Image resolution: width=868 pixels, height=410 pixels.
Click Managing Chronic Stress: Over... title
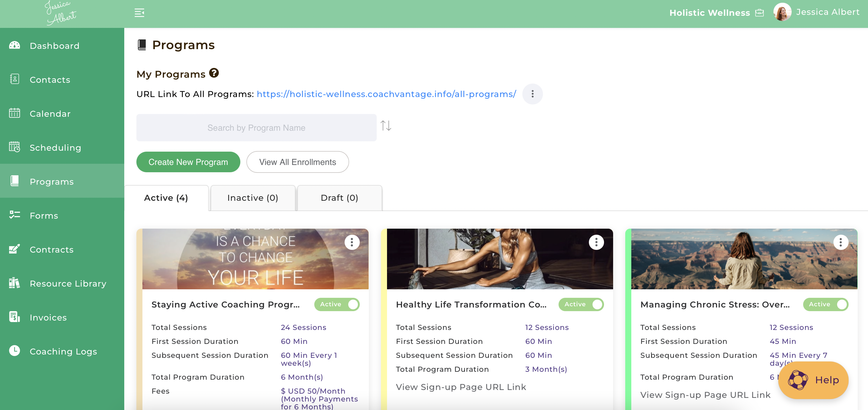point(715,304)
